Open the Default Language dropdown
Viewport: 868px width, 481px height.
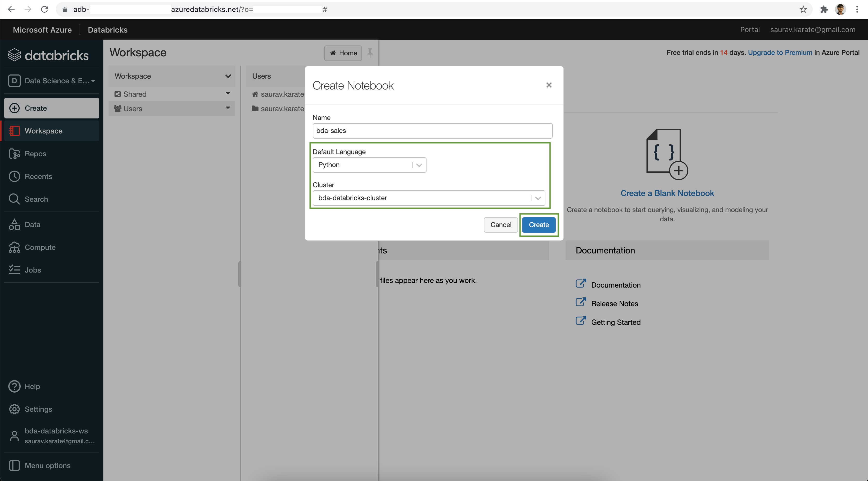[x=369, y=165]
